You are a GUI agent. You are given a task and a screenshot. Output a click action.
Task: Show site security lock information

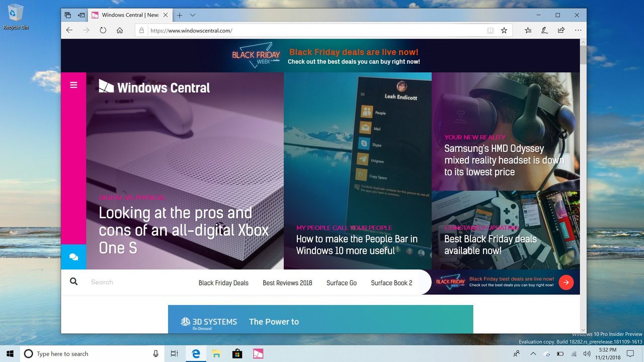[x=142, y=31]
